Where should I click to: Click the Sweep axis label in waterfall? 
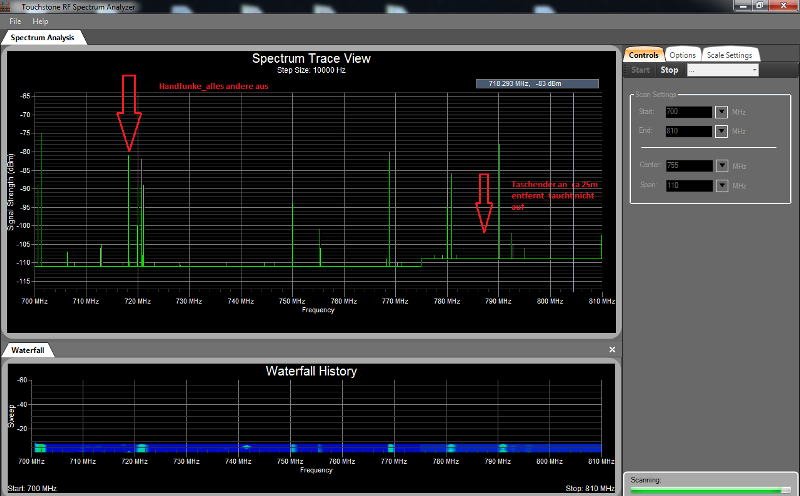[11, 416]
